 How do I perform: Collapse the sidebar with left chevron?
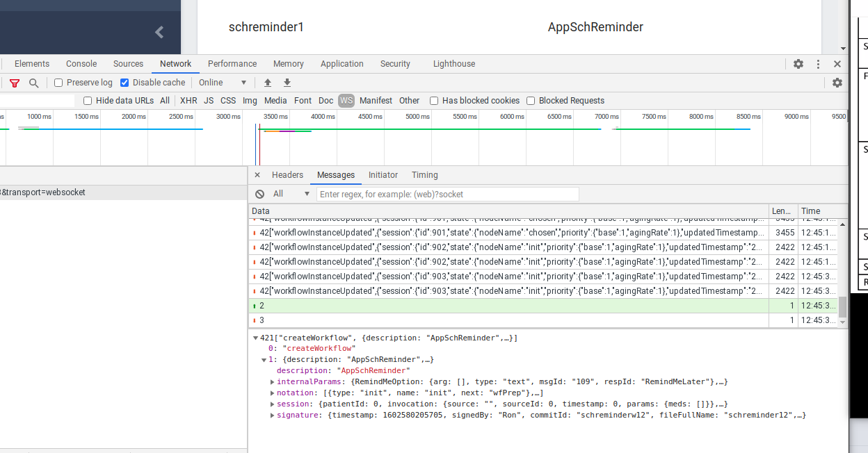[x=159, y=31]
